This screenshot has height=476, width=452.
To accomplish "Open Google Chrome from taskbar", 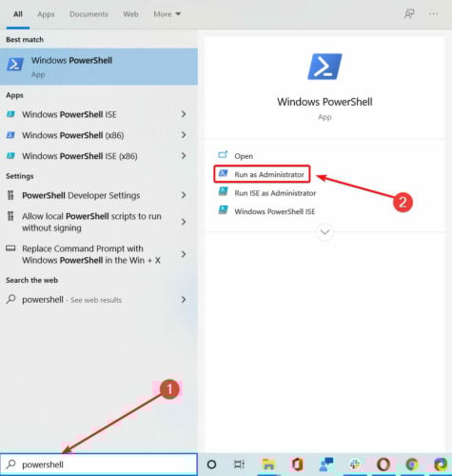I will tap(412, 465).
